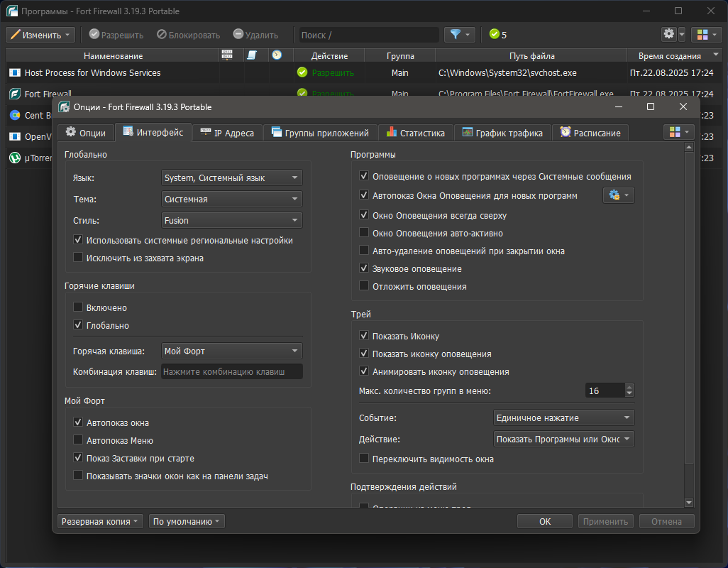728x568 pixels.
Task: Open the Тема theme dropdown
Action: [x=232, y=200]
